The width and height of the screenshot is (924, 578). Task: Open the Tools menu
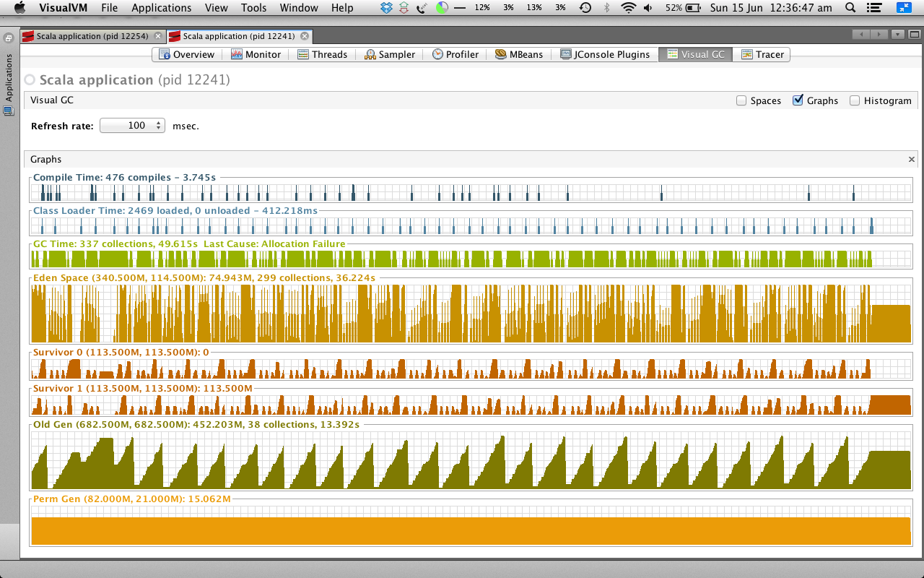coord(254,8)
